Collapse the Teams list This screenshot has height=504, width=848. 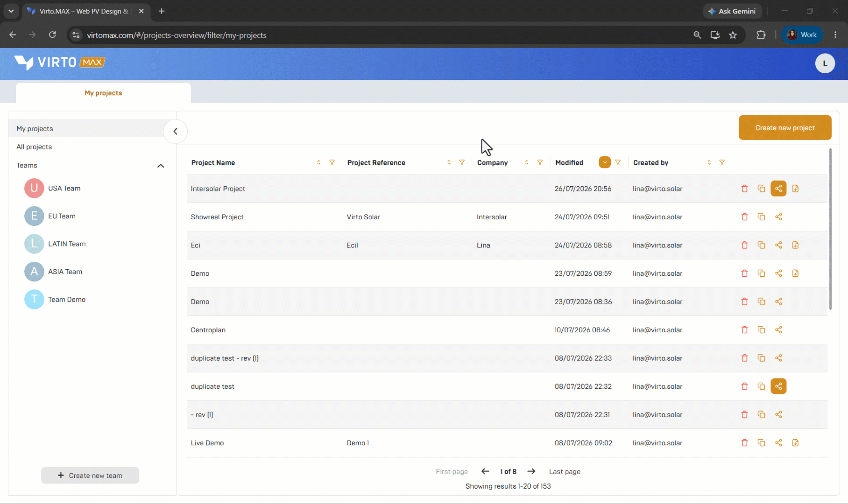(x=161, y=166)
